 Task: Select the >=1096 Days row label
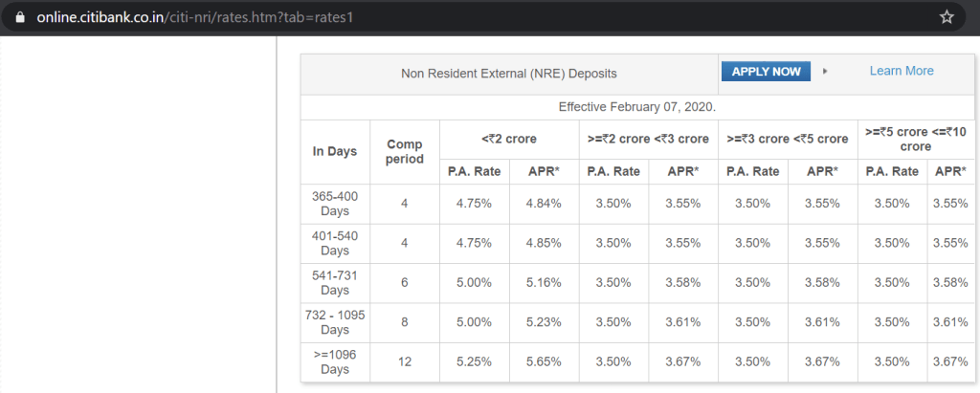pos(335,362)
